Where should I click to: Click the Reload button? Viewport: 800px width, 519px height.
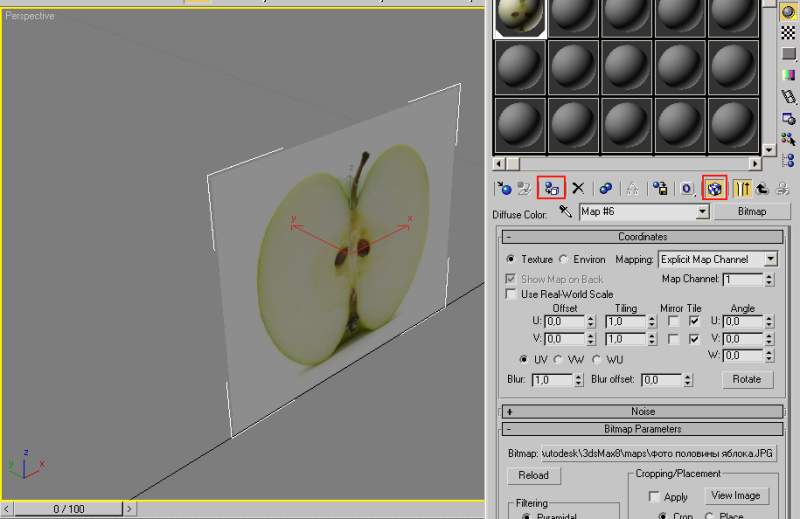click(x=534, y=475)
